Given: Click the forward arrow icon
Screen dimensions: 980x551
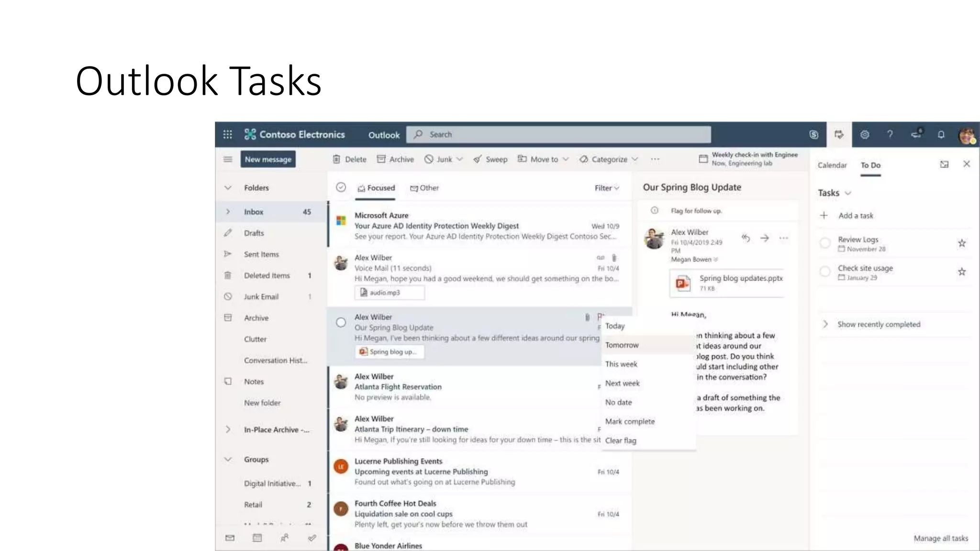Looking at the screenshot, I should pos(765,238).
